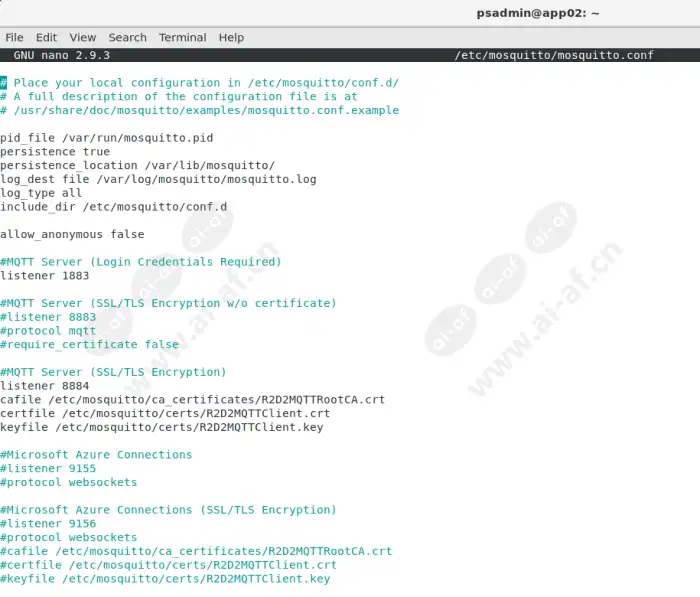Viewport: 700px width, 597px height.
Task: Click the '#Microsoft Azure Connections' comment without SSL
Action: tap(96, 455)
